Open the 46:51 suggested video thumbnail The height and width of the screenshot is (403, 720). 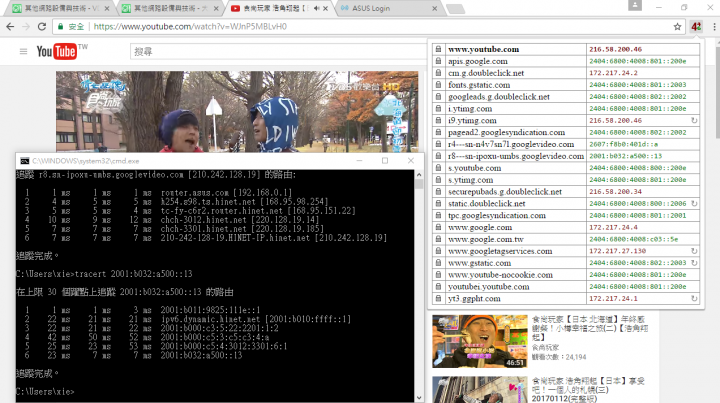point(480,341)
